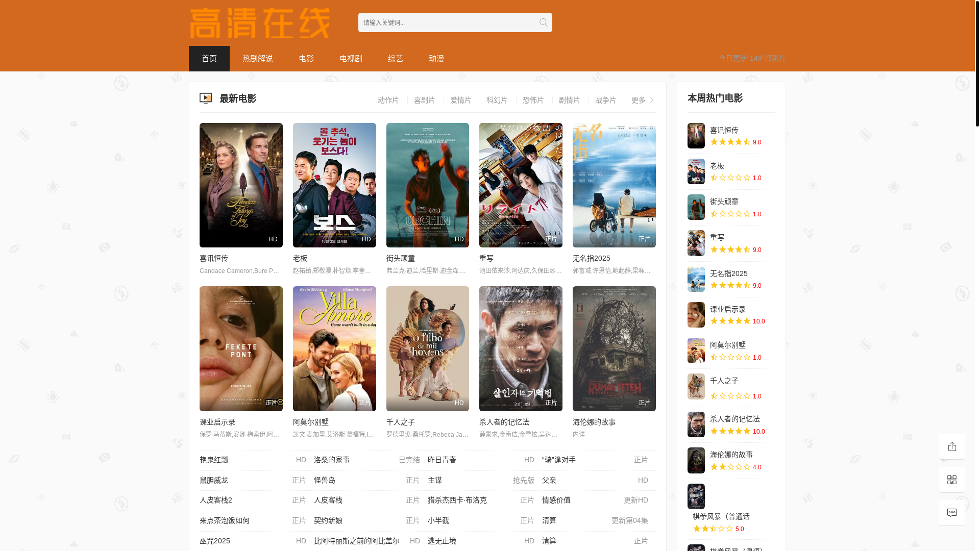
Task: Open 昨日青春 from the list
Action: pyautogui.click(x=442, y=460)
